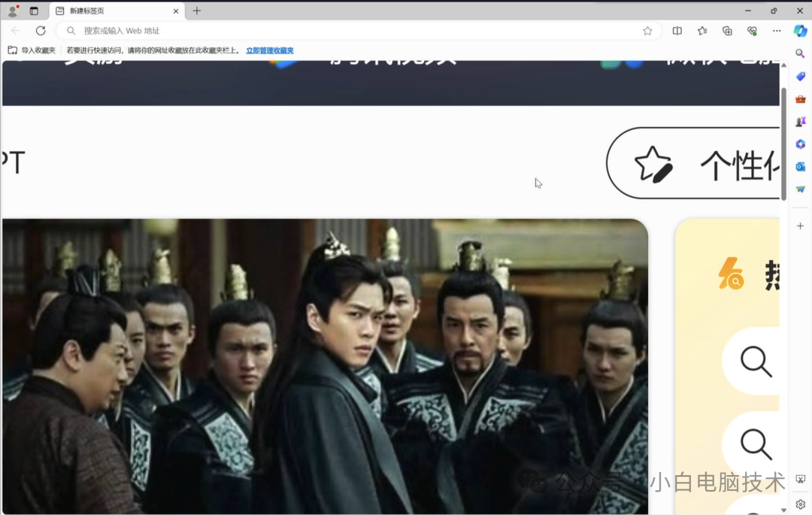812x515 pixels.
Task: Open split screen view icon
Action: click(677, 31)
